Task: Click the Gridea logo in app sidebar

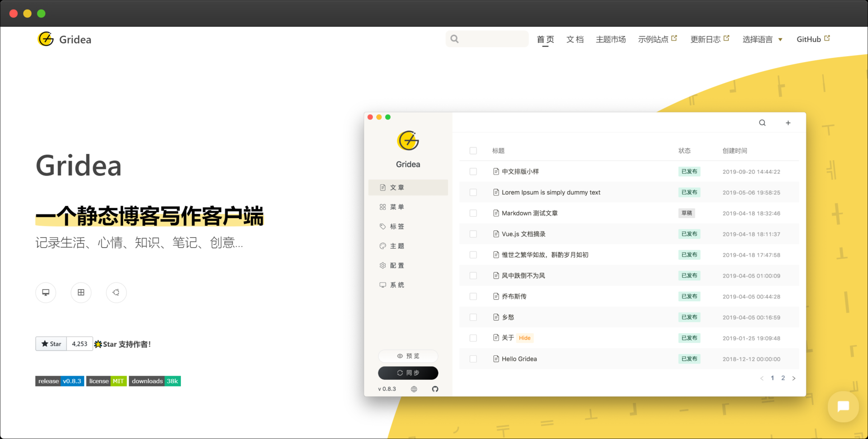Action: [408, 141]
